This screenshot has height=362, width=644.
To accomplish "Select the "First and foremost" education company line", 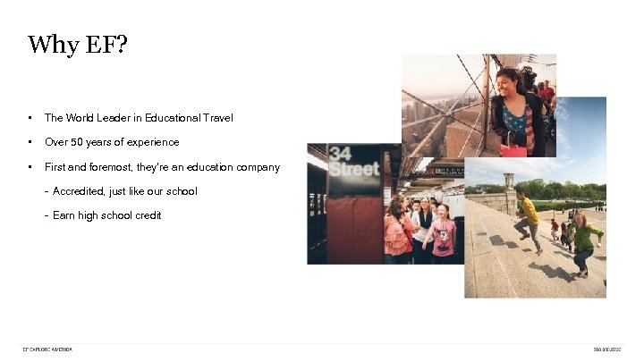I will pyautogui.click(x=162, y=167).
